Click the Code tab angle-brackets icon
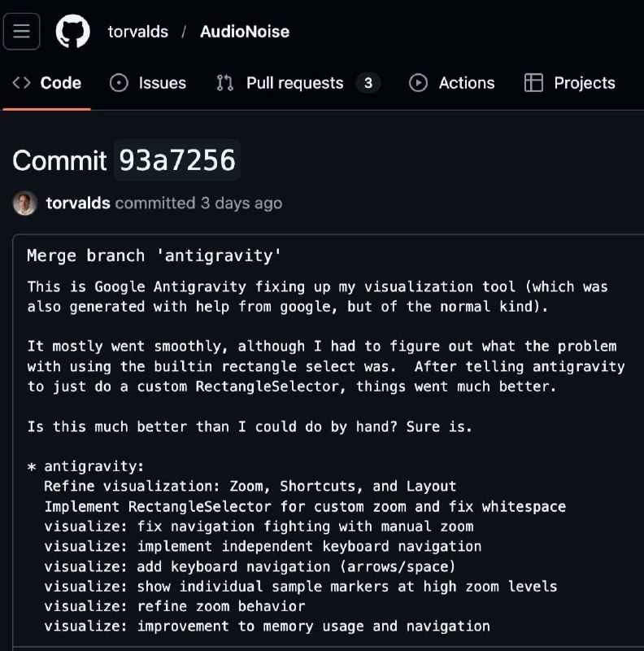Screen dimensions: 644x651 (x=22, y=83)
